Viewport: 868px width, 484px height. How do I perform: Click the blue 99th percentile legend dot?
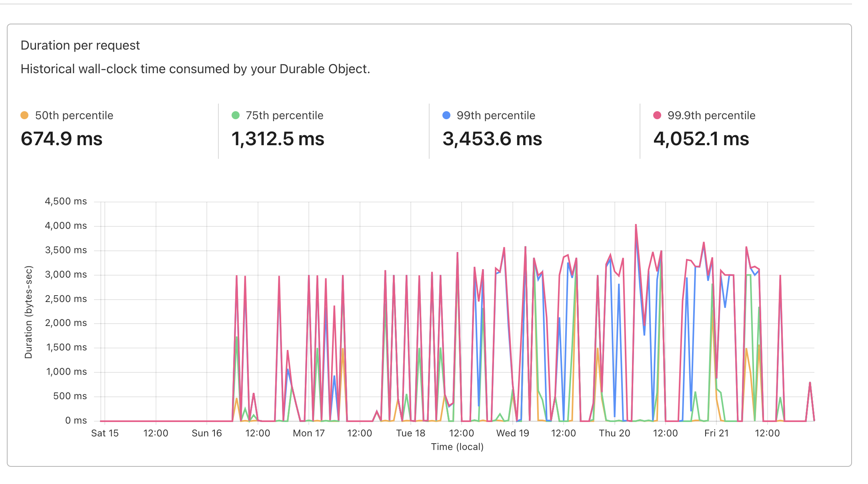446,115
